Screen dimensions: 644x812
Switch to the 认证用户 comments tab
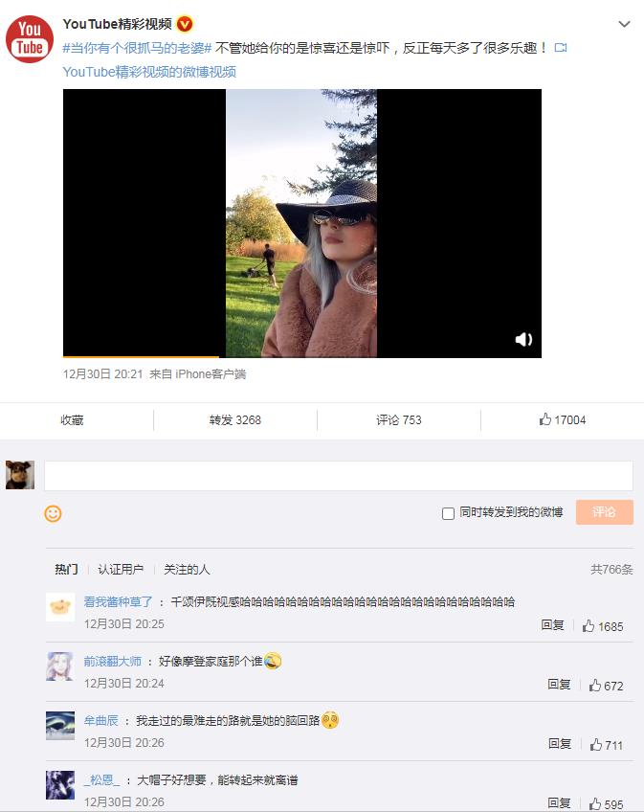[x=121, y=569]
